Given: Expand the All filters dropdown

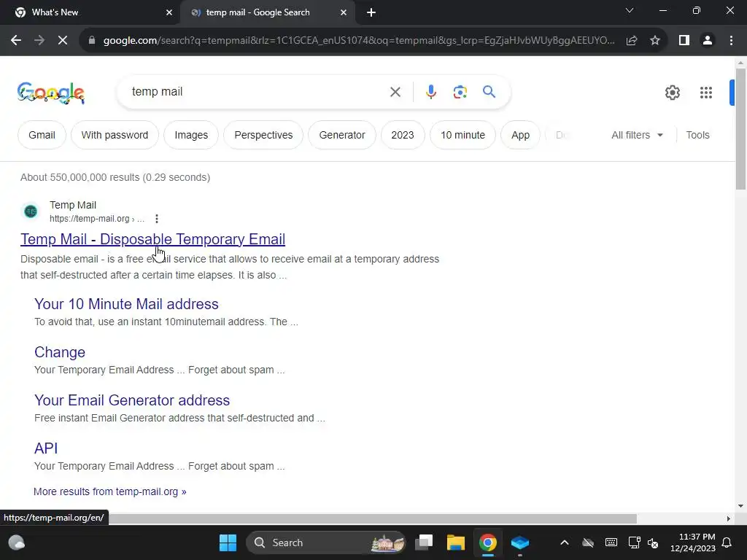Looking at the screenshot, I should click(637, 135).
